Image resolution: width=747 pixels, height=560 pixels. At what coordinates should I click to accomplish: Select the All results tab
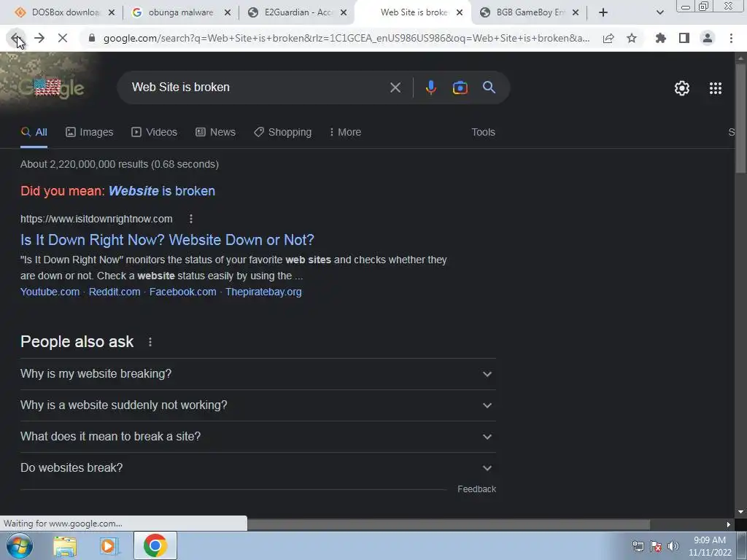pos(34,132)
